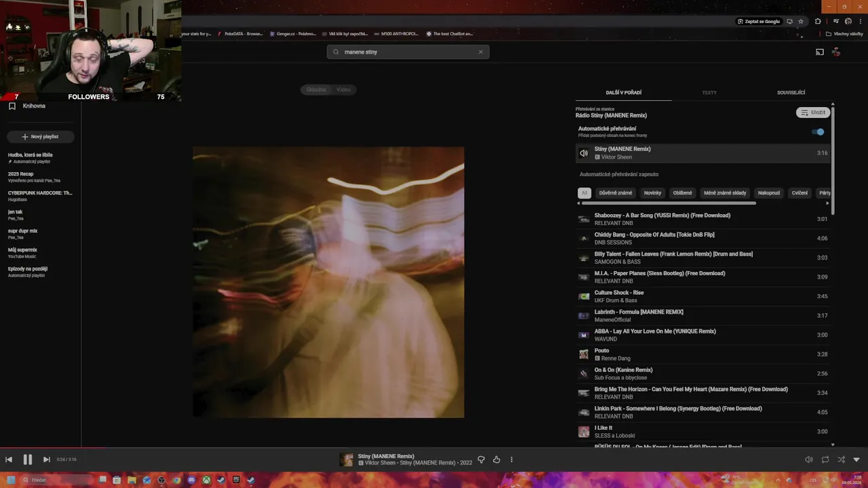Open the jen tak playlist

point(40,215)
